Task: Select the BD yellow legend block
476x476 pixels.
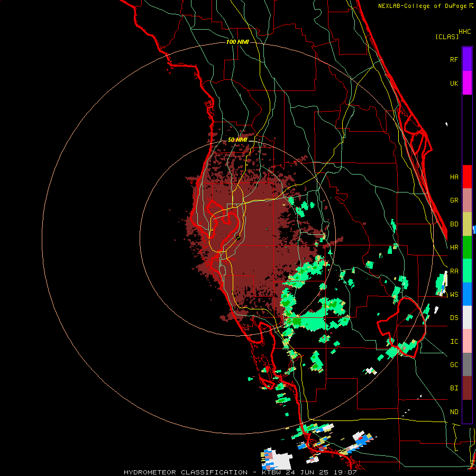Action: coord(467,224)
